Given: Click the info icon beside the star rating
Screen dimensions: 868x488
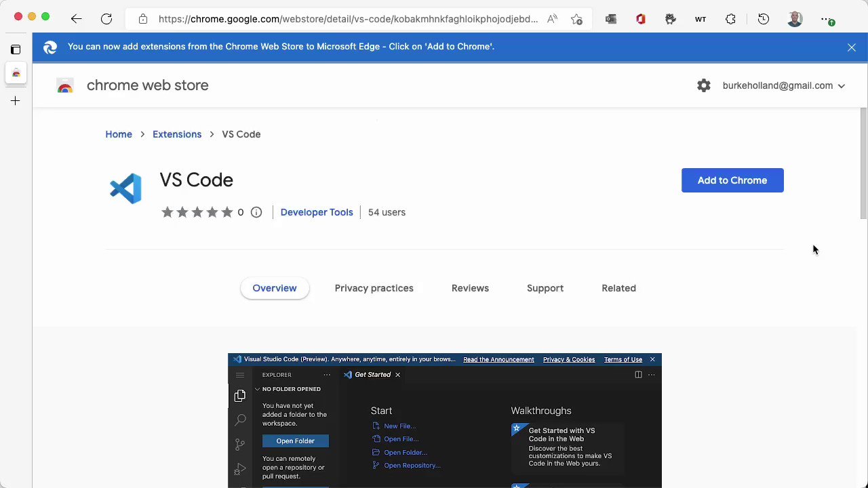Looking at the screenshot, I should (256, 212).
